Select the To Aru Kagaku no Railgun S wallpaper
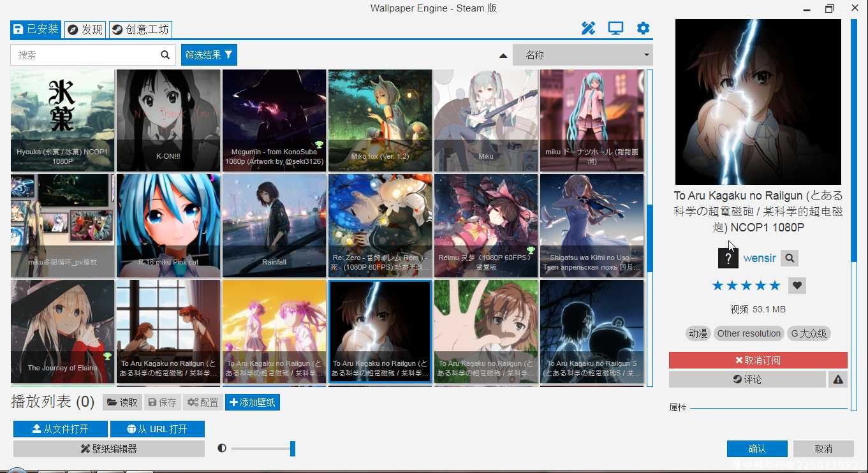868x473 pixels. 592,331
